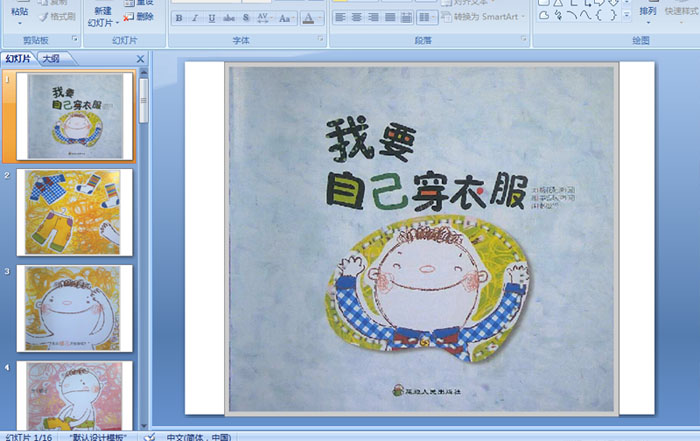Select the right brace shape
Screen dimensions: 700x441
pyautogui.click(x=613, y=15)
